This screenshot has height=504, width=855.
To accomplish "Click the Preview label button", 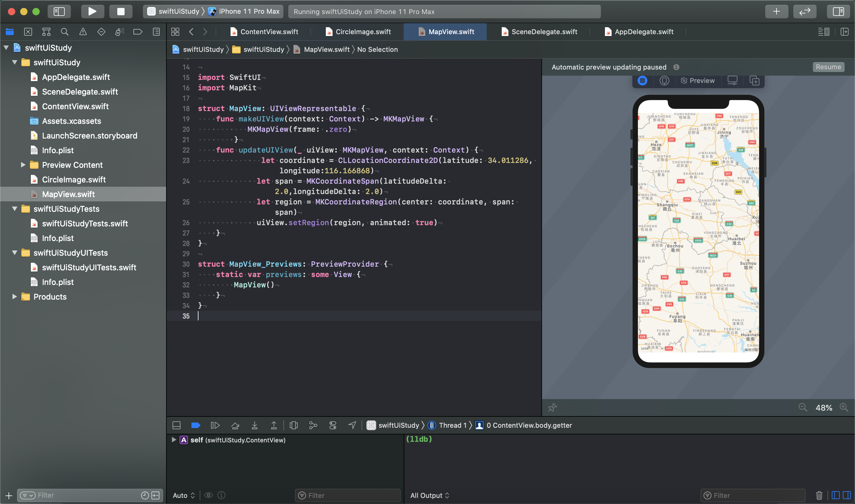I will [x=698, y=81].
